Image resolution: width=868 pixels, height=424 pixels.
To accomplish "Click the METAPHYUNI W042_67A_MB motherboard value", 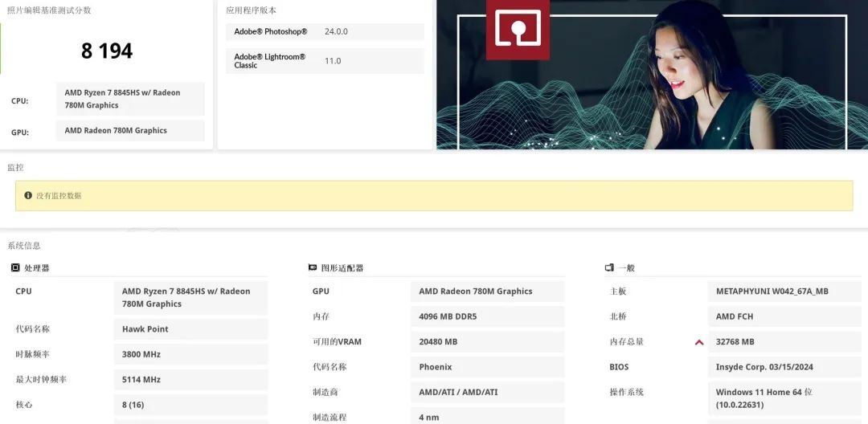I will [x=784, y=291].
